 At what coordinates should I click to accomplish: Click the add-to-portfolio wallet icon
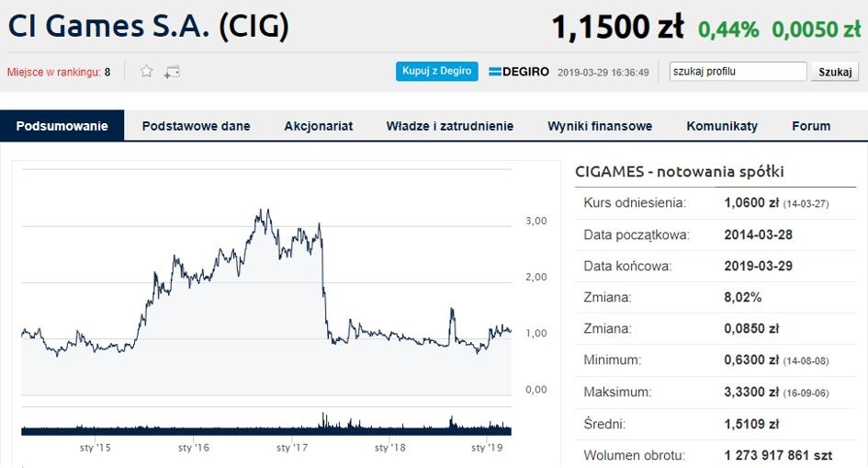click(x=172, y=72)
